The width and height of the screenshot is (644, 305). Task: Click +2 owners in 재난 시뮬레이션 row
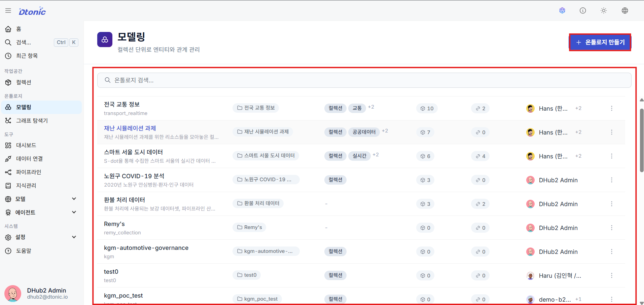(x=578, y=132)
